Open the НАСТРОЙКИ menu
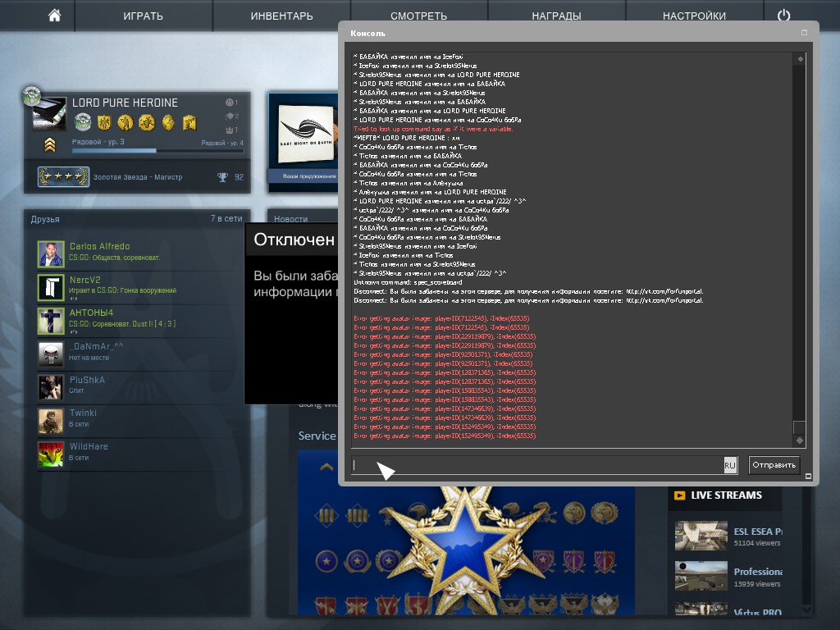Image resolution: width=840 pixels, height=630 pixels. click(694, 16)
